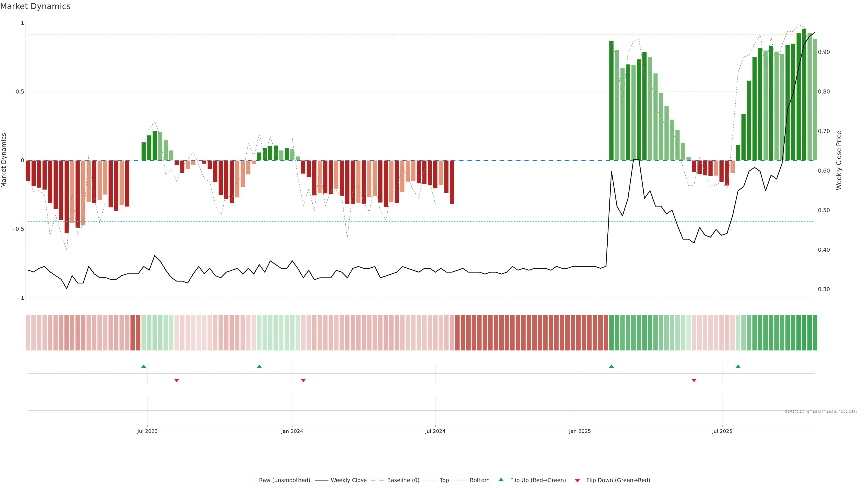This screenshot has width=868, height=488.
Task: Click the Jul 2024 axis label
Action: (435, 431)
